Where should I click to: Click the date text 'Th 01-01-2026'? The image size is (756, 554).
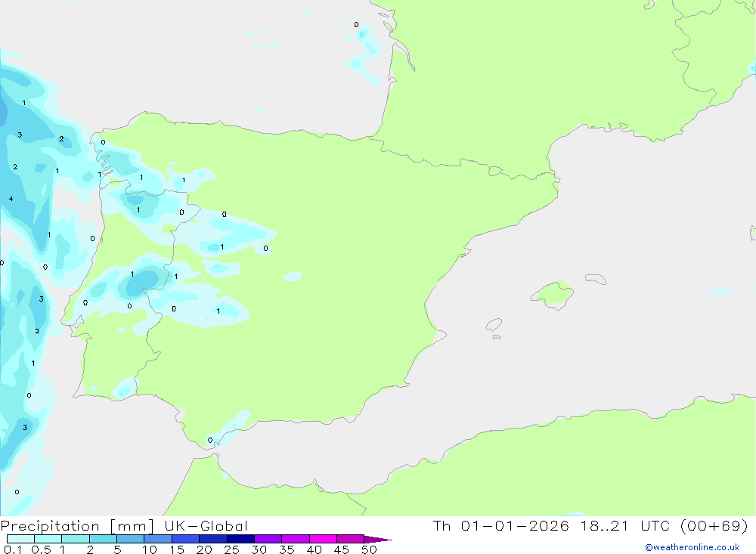[500, 525]
